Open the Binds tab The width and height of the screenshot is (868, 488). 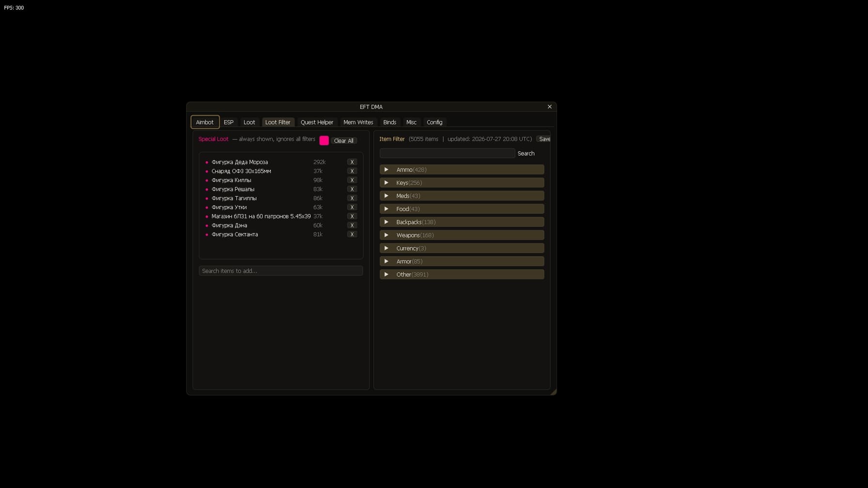point(389,122)
